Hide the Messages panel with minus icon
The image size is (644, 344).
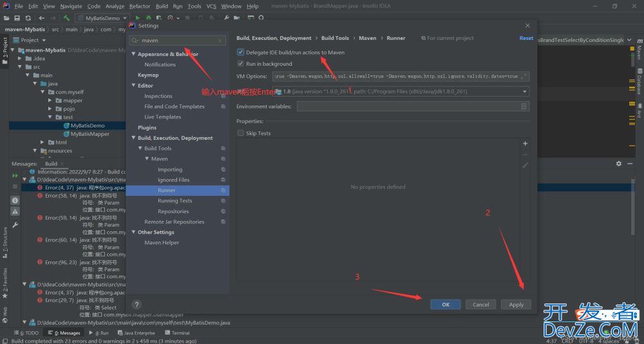[x=630, y=164]
